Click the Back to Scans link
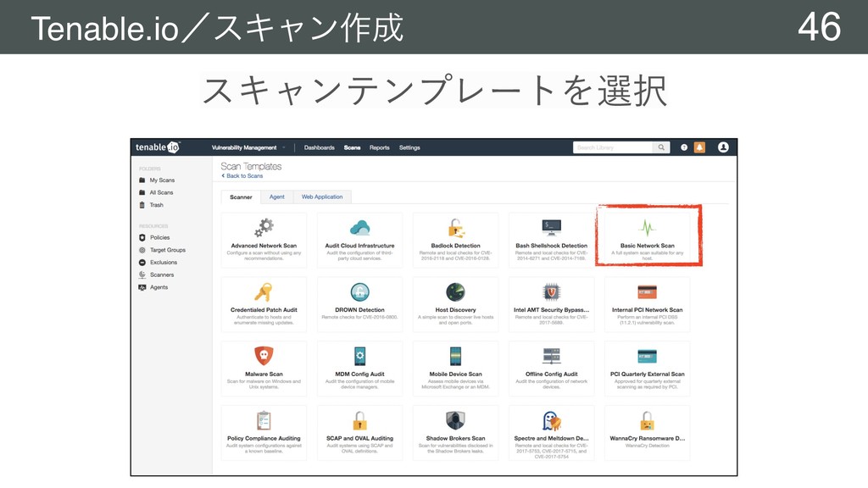The width and height of the screenshot is (868, 488). pyautogui.click(x=242, y=176)
